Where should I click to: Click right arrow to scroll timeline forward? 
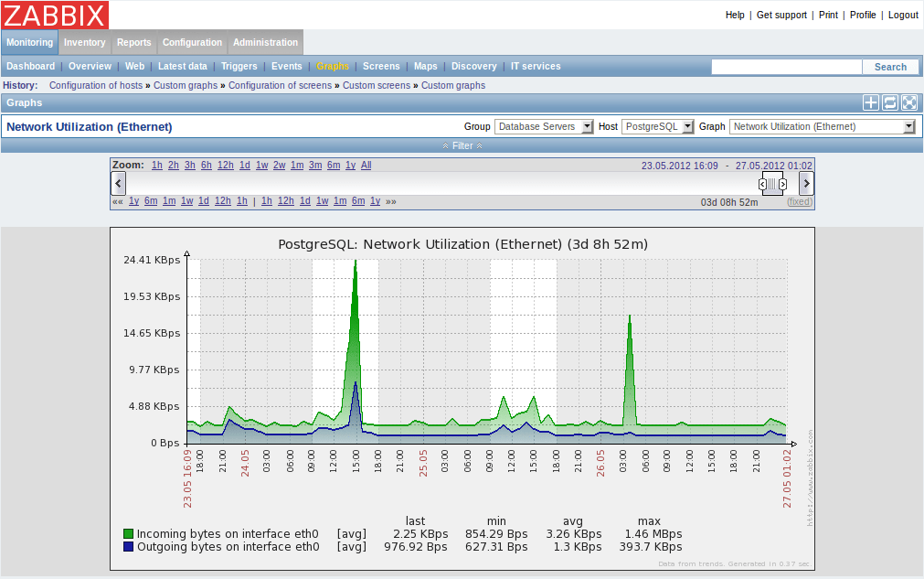point(806,183)
